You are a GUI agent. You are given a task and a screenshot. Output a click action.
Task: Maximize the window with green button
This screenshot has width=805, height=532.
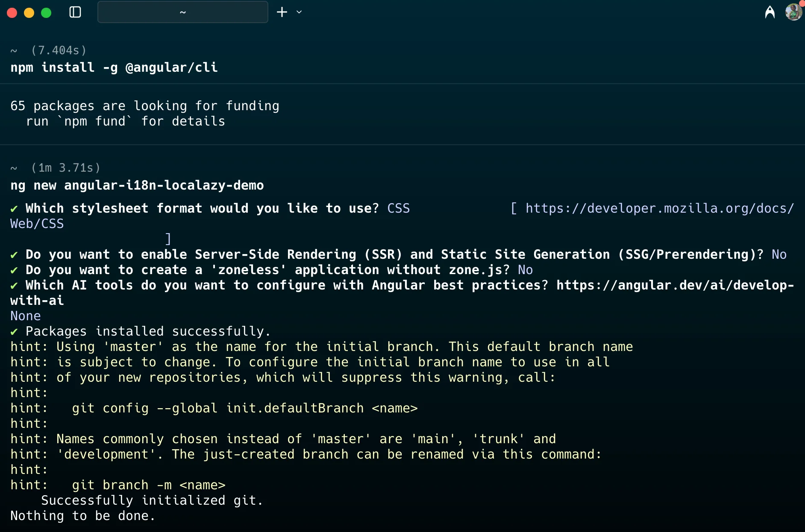coord(46,13)
